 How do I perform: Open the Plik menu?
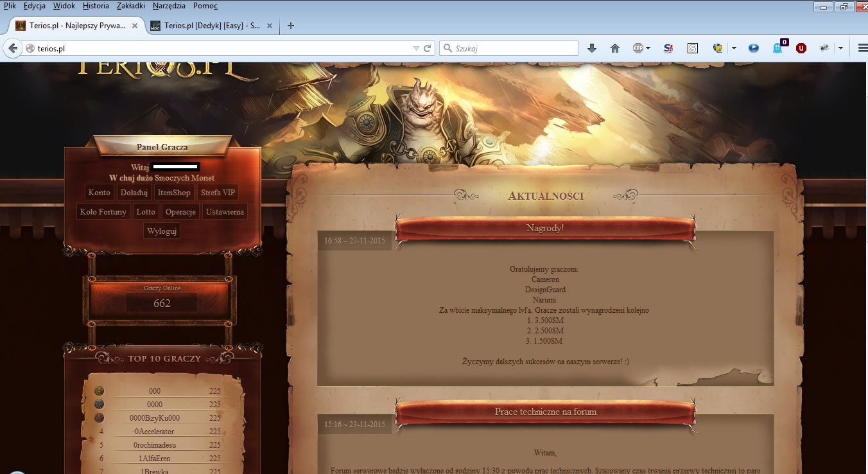pyautogui.click(x=10, y=6)
